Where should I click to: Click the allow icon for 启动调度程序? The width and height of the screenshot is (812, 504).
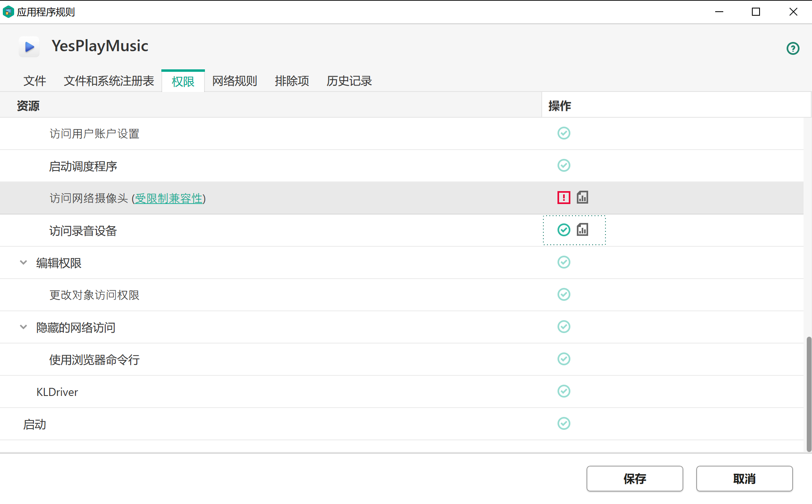[564, 165]
